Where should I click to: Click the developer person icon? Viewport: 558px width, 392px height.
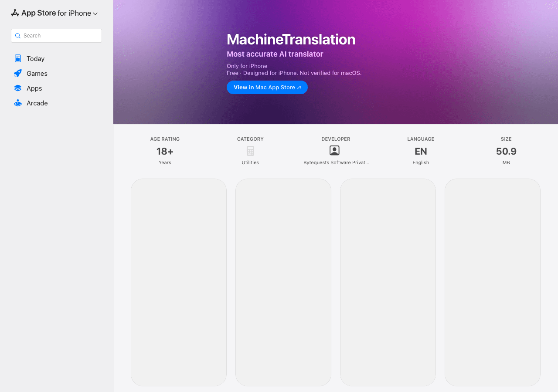pyautogui.click(x=334, y=151)
